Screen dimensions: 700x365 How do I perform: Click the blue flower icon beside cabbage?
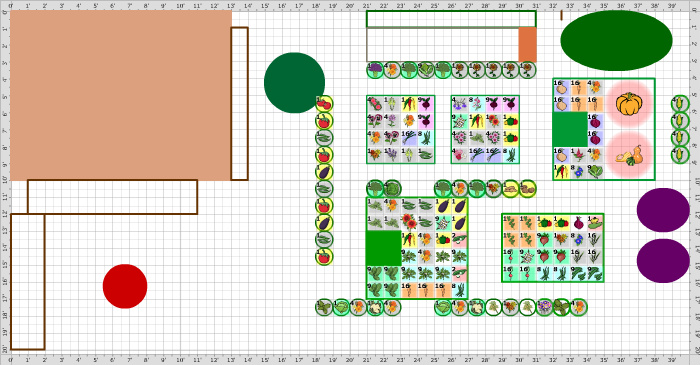click(x=578, y=171)
